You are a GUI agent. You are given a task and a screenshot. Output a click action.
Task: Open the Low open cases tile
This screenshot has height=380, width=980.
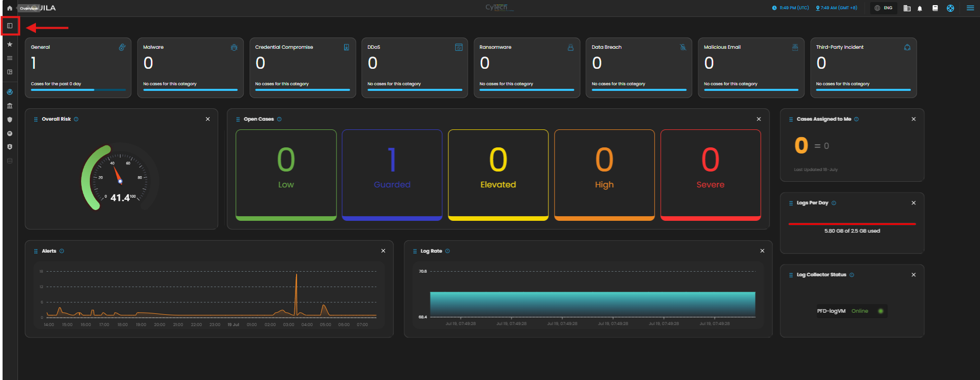(286, 175)
